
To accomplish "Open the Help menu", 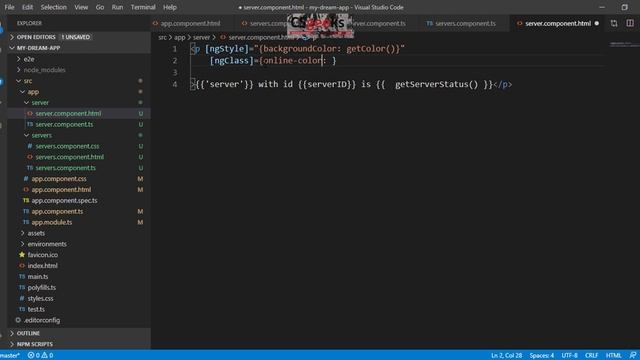I will [169, 7].
